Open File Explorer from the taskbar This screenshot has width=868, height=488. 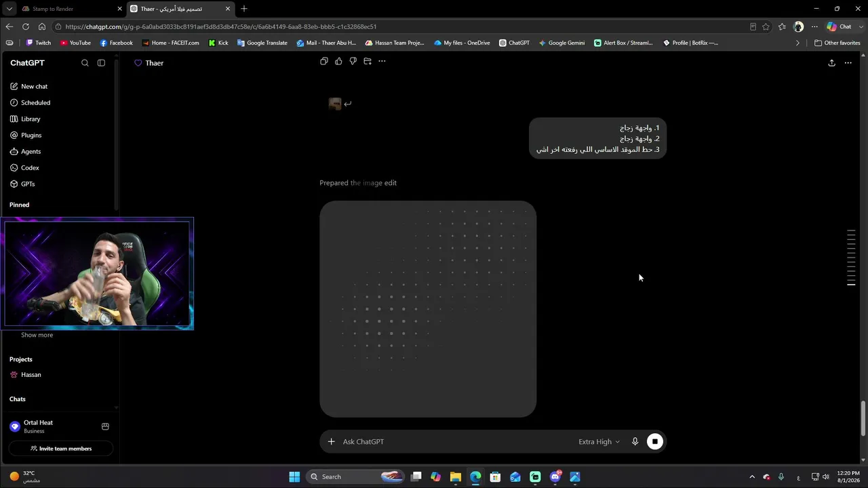click(456, 476)
